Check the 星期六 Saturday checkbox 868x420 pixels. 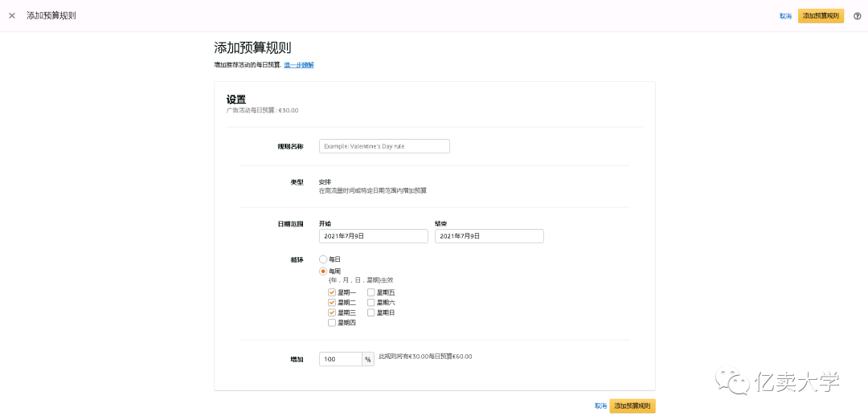coord(371,302)
